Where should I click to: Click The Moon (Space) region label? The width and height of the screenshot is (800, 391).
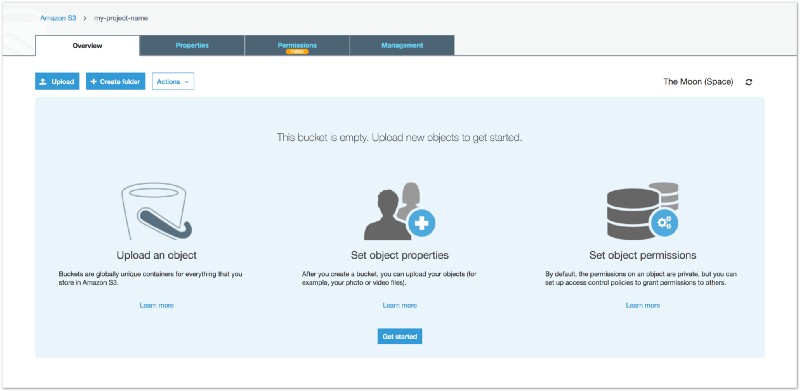[698, 82]
